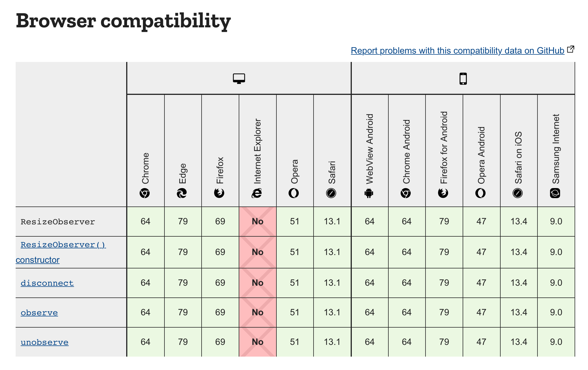Expand Internet Explorer No cell for ResizeObserver
This screenshot has height=370, width=588.
tap(258, 222)
